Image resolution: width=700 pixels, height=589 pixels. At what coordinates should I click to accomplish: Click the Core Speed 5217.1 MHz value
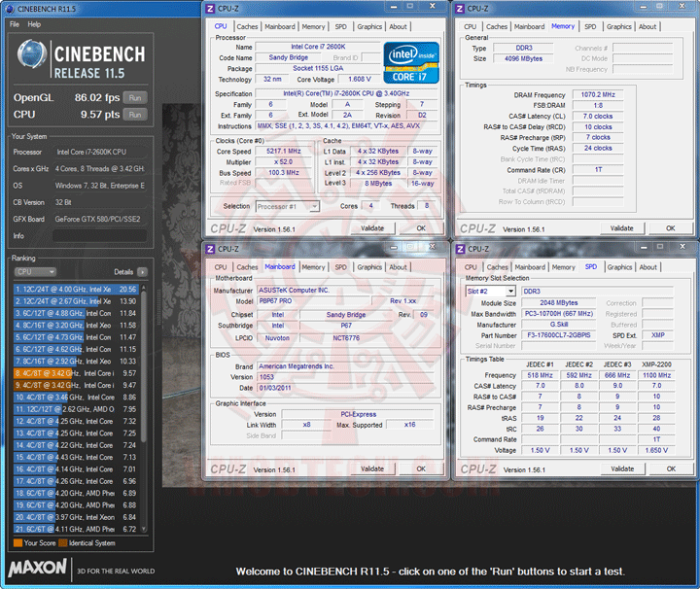pyautogui.click(x=284, y=152)
